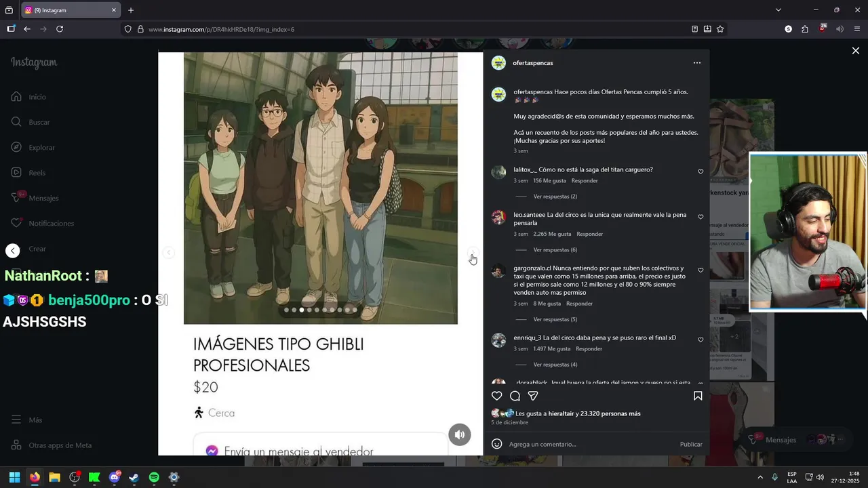View 2.265 Me gusta on leo.santeee comment
Viewport: 868px width, 488px height.
point(552,234)
